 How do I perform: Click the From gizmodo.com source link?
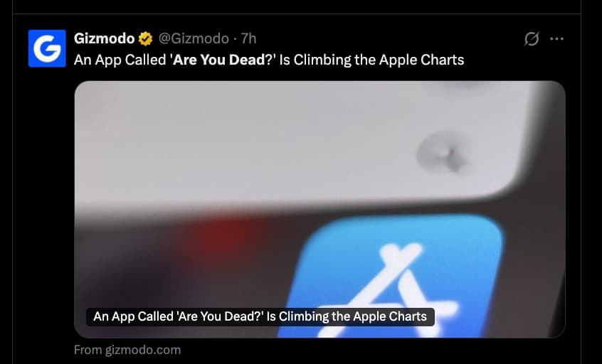(x=127, y=350)
